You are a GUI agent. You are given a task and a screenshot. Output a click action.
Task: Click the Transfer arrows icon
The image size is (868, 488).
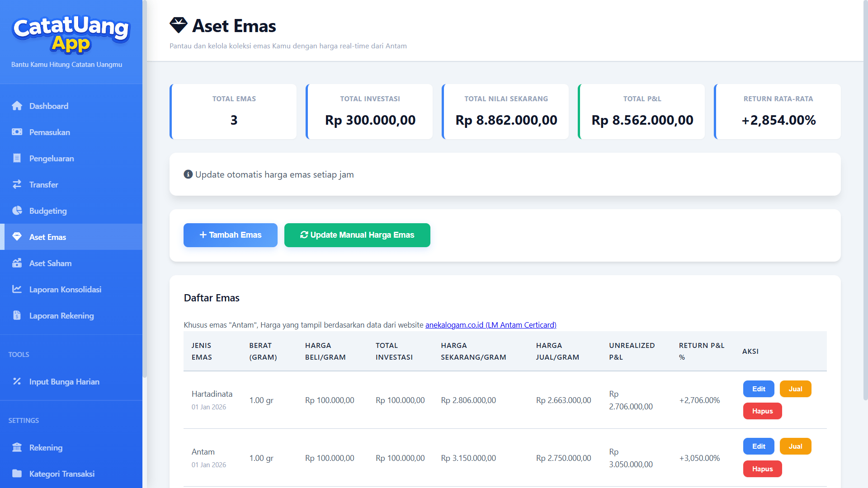[17, 184]
